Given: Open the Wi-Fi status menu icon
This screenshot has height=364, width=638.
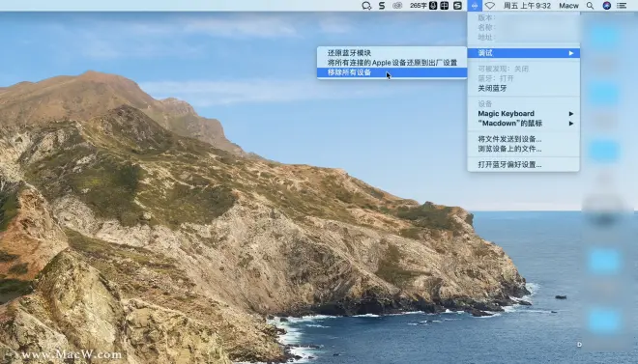Looking at the screenshot, I should (x=490, y=6).
